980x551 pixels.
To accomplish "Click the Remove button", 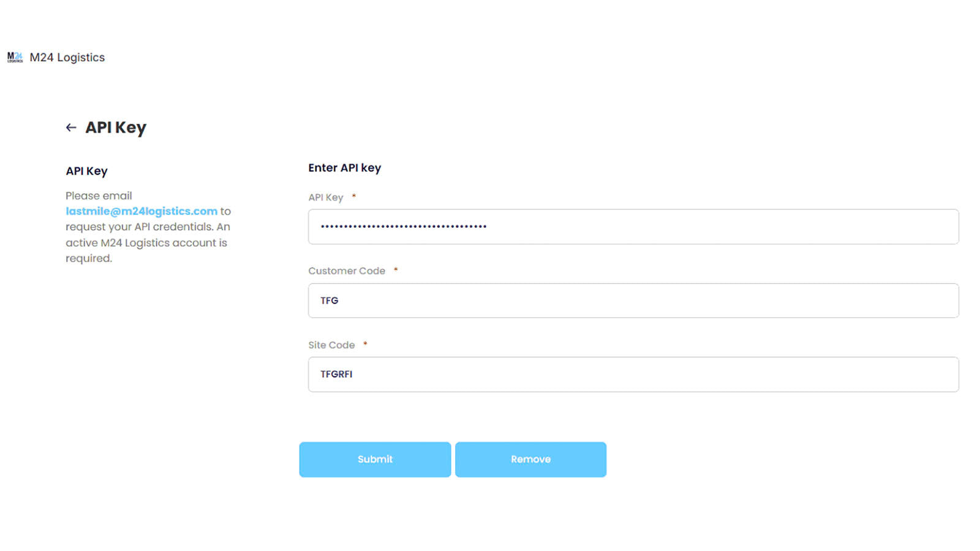I will pyautogui.click(x=530, y=459).
